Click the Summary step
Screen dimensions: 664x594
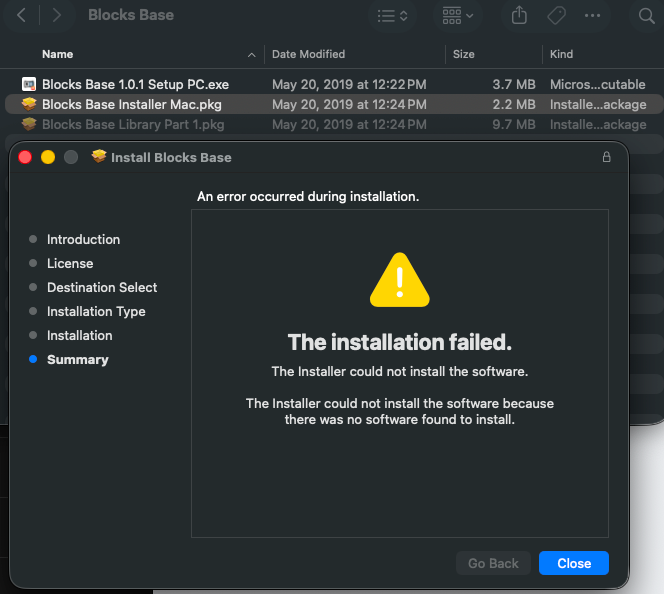[x=77, y=359]
